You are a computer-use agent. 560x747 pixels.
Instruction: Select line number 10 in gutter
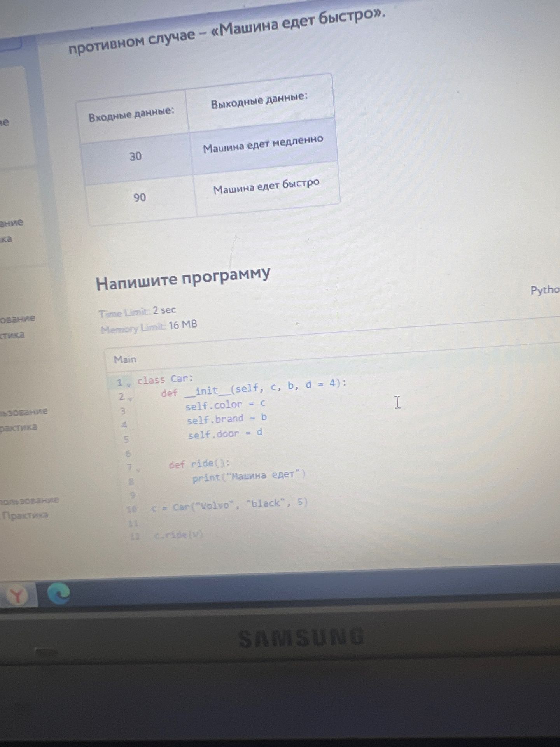point(132,509)
